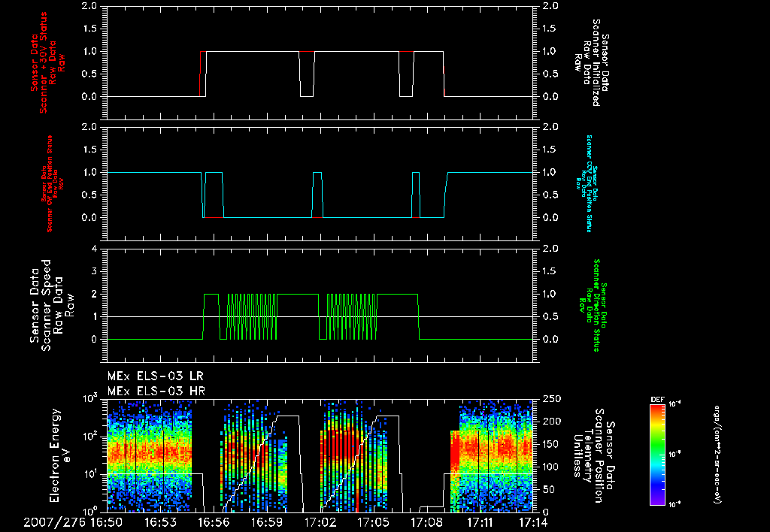Click the 10^-5 label on the color bar

[x=675, y=454]
